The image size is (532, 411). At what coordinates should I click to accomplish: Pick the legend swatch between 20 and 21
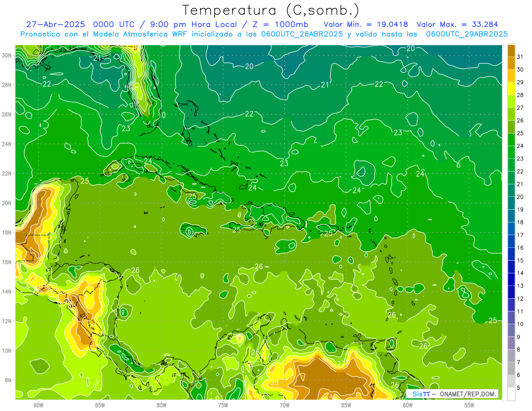pyautogui.click(x=511, y=190)
